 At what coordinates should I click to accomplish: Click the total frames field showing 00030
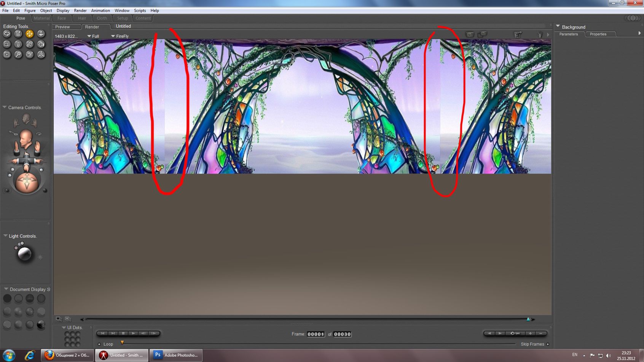pyautogui.click(x=342, y=334)
